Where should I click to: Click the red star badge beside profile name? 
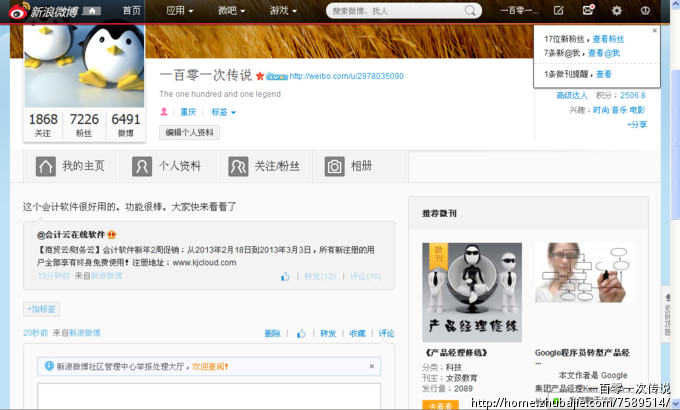click(x=260, y=76)
